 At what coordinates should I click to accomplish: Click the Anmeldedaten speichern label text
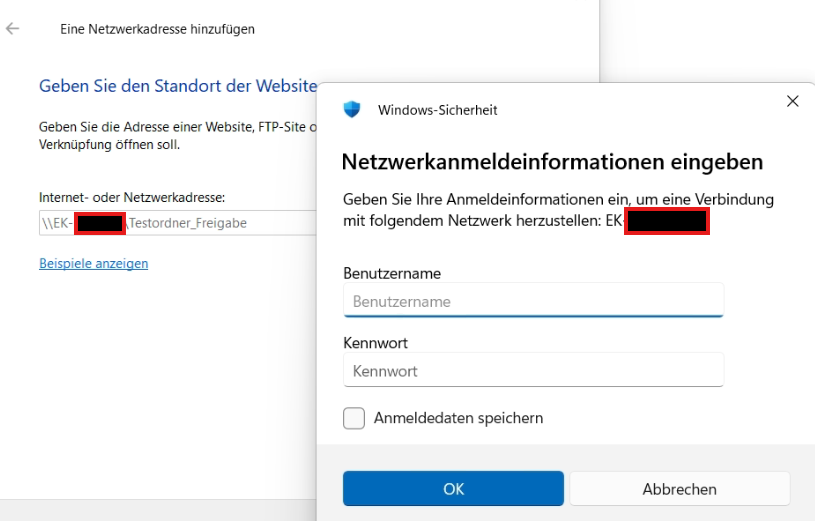coord(458,418)
